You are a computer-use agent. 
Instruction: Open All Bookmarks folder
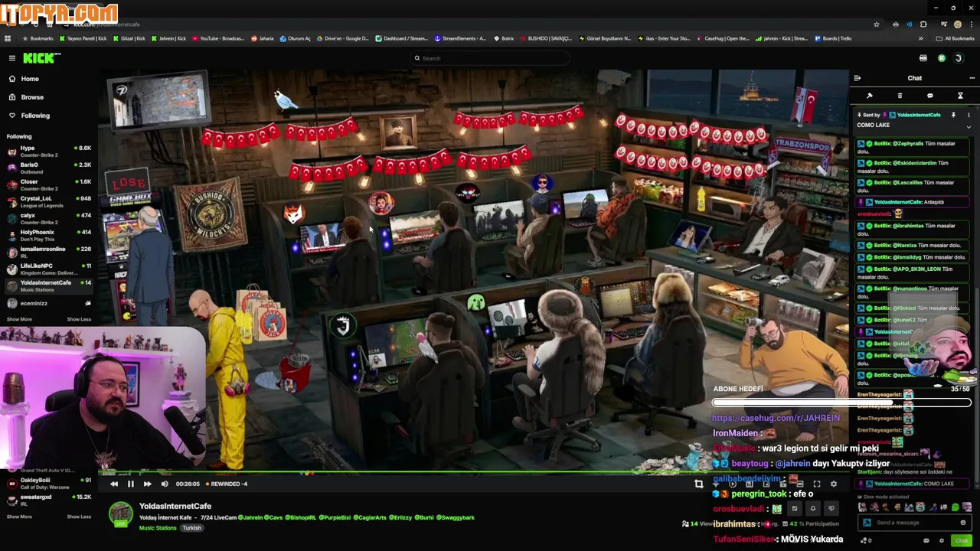(x=957, y=38)
